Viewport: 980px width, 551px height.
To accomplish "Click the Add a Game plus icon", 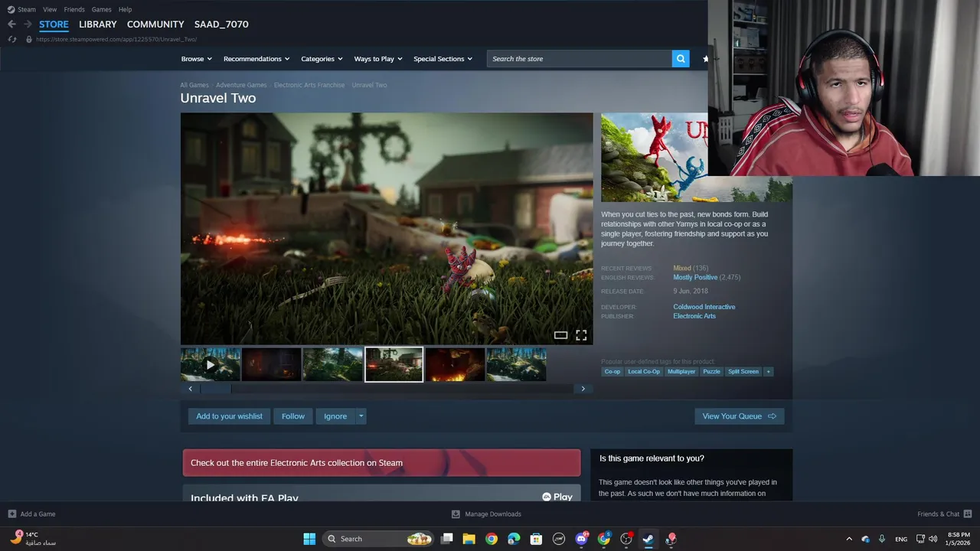I will (11, 514).
